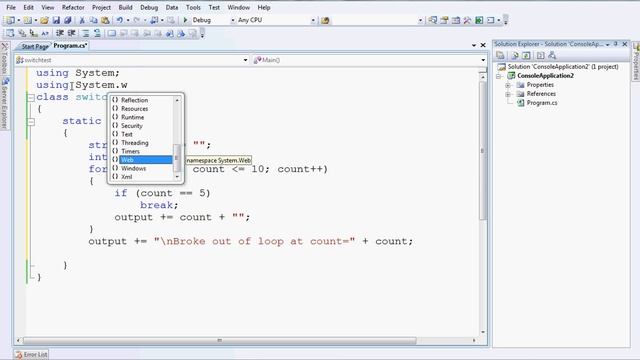Screen dimensions: 640x360
Task: Select Xml in the IntelliSense list
Action: 142,177
